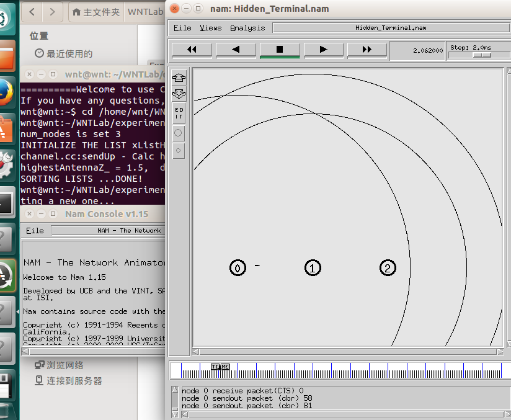This screenshot has height=420, width=511.
Task: Click the rewind button in nam playback controls
Action: tap(192, 50)
